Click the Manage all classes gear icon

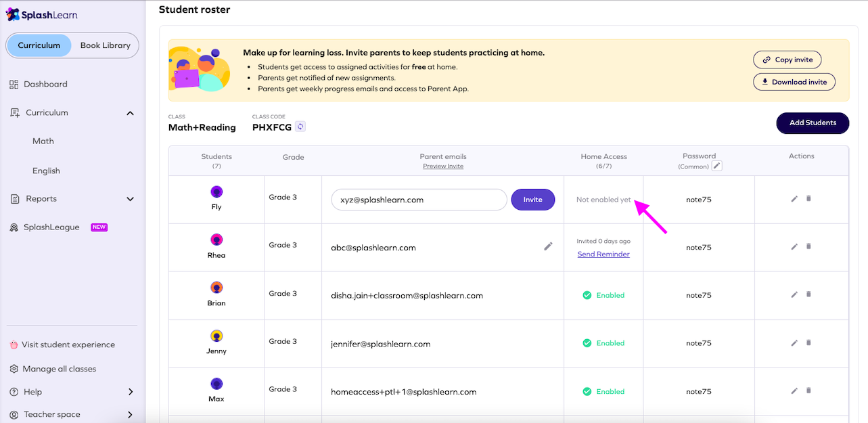pos(14,369)
